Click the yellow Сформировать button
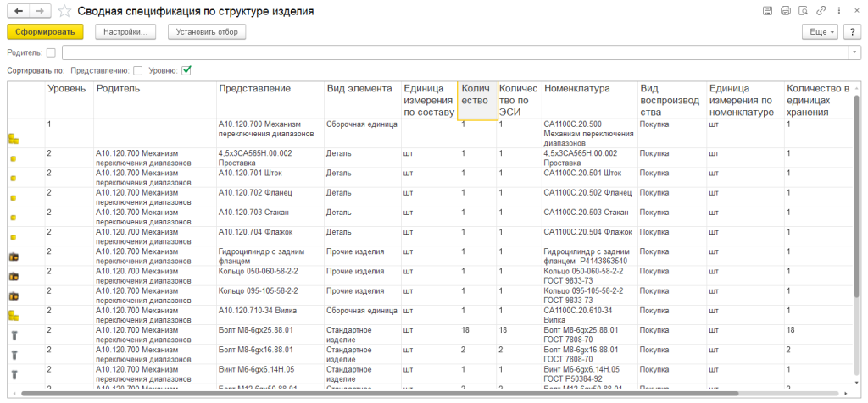The height and width of the screenshot is (403, 868). [x=45, y=31]
